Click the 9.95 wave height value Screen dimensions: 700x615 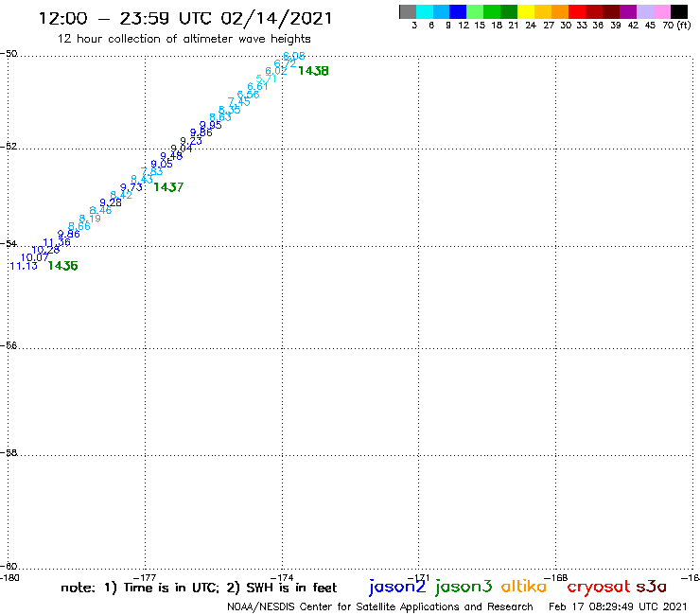pos(211,125)
